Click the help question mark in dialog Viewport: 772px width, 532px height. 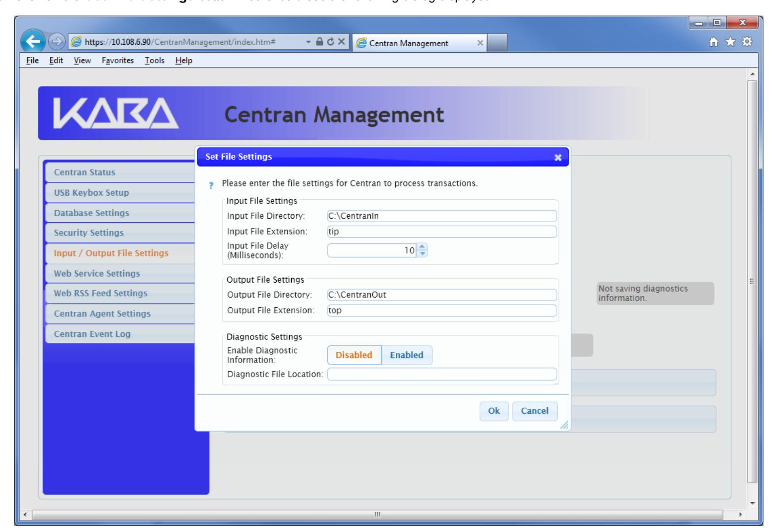211,186
